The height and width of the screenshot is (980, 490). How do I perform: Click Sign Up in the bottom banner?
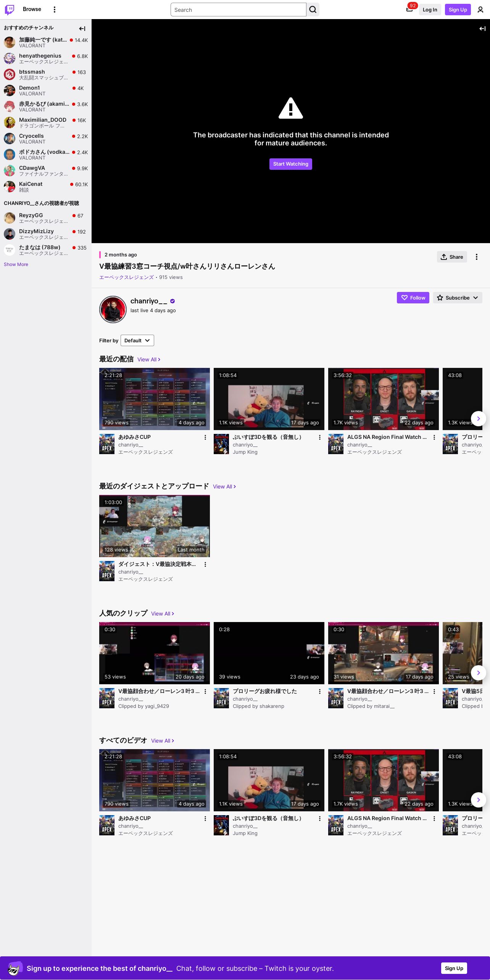tap(454, 968)
